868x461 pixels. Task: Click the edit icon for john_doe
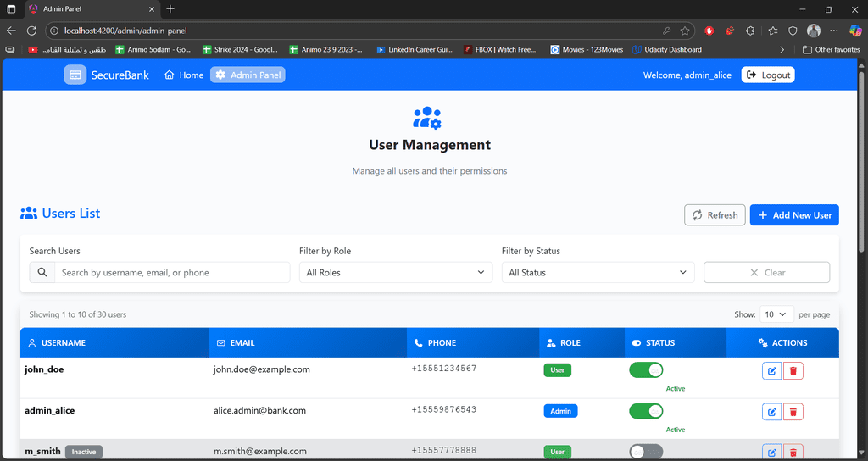(x=771, y=370)
